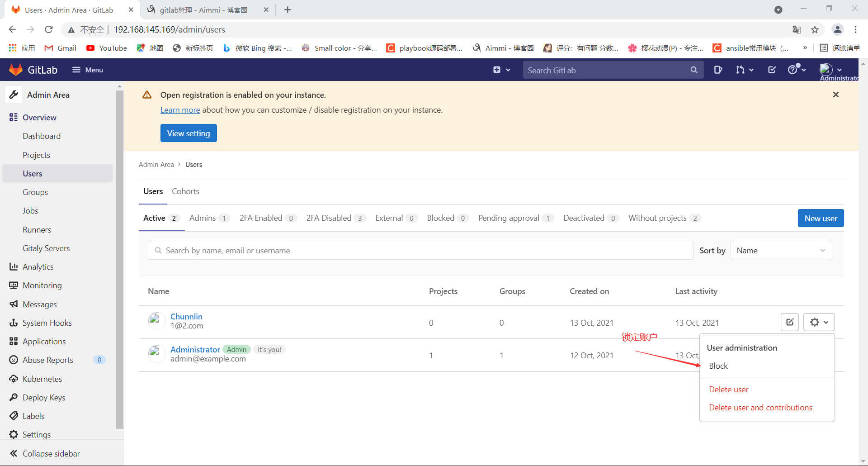Open Chunnlin user profile link
The height and width of the screenshot is (466, 868).
point(186,317)
